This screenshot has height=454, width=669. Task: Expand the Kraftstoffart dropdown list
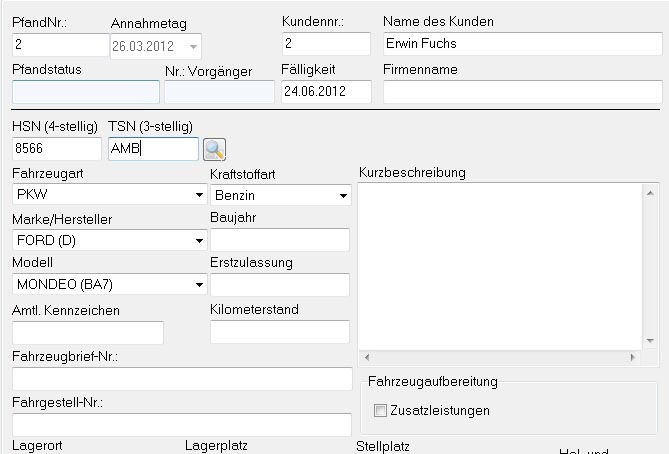pos(343,195)
